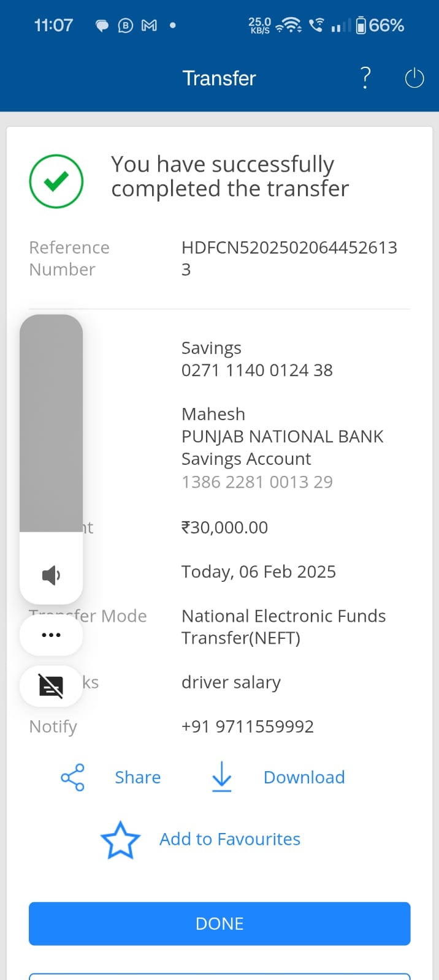
Task: Tap the reference number HDFCN52025 text
Action: (289, 247)
